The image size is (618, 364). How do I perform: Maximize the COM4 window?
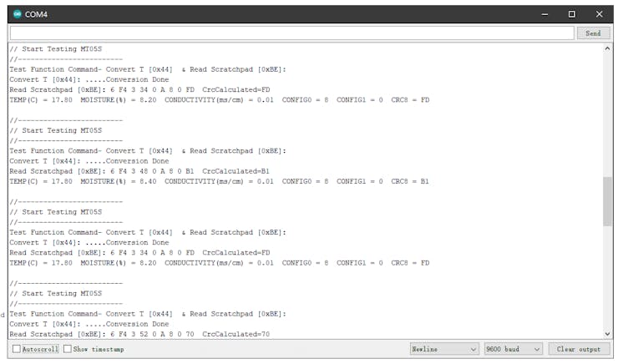click(x=572, y=14)
